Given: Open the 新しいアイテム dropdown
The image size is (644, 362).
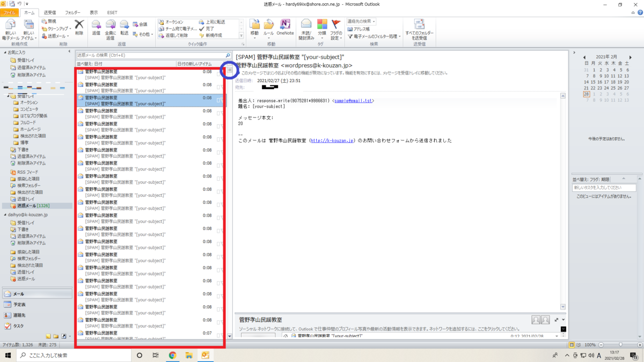Looking at the screenshot, I should tap(30, 29).
